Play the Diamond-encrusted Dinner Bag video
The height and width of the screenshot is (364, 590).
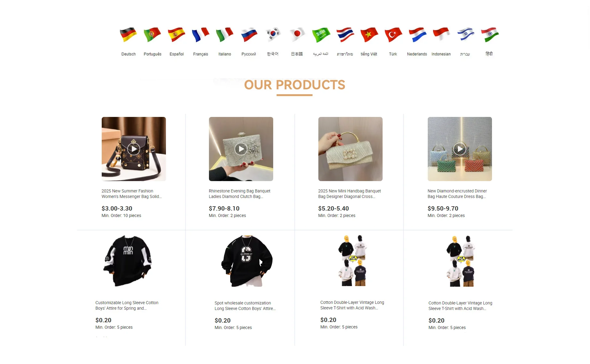460,149
